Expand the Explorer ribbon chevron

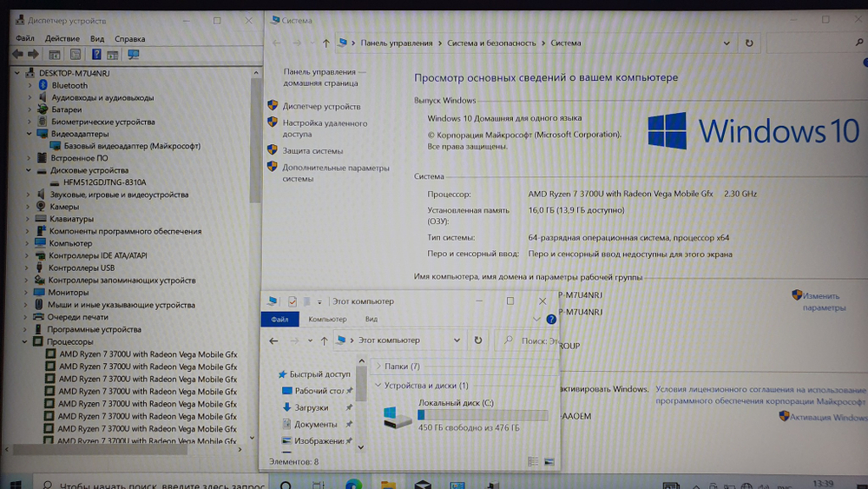coord(536,320)
